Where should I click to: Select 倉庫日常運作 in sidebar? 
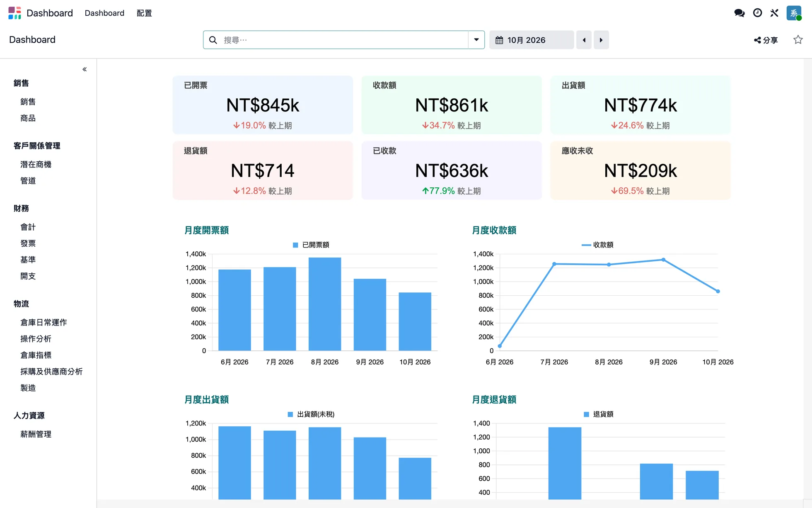(43, 322)
